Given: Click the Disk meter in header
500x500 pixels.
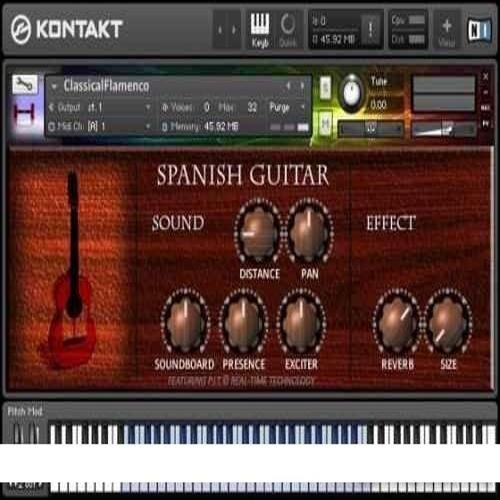Looking at the screenshot, I should point(416,39).
